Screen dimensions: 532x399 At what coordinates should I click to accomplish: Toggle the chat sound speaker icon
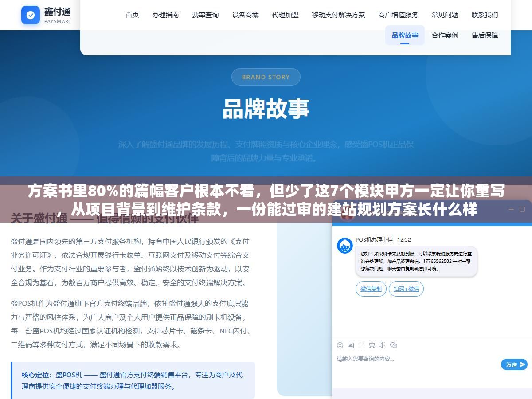point(382,345)
